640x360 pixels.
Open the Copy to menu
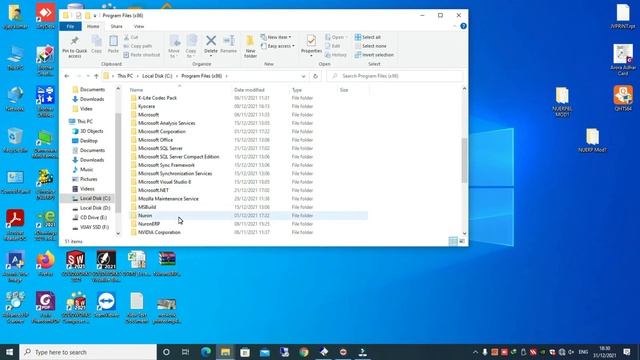(x=191, y=47)
